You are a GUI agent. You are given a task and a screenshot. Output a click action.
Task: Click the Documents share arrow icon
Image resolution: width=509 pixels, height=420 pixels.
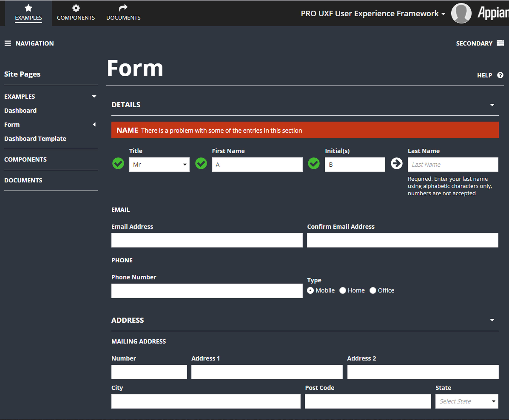pos(123,8)
